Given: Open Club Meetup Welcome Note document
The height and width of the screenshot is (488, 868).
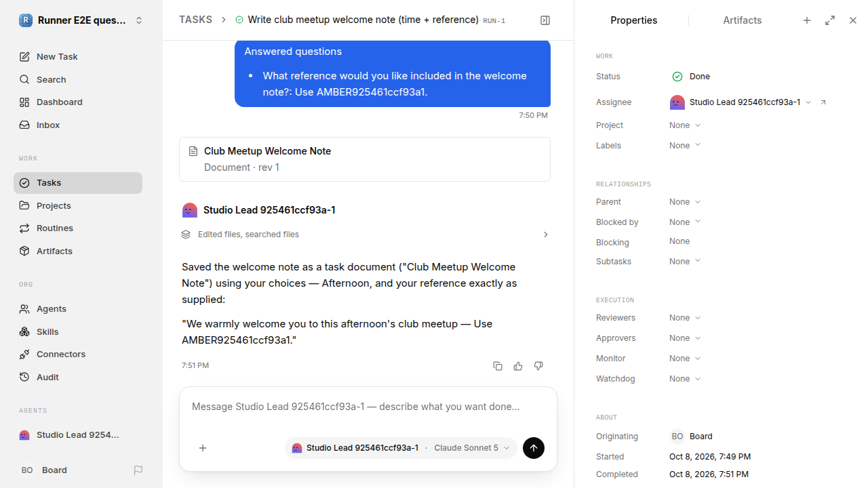Looking at the screenshot, I should 365,159.
